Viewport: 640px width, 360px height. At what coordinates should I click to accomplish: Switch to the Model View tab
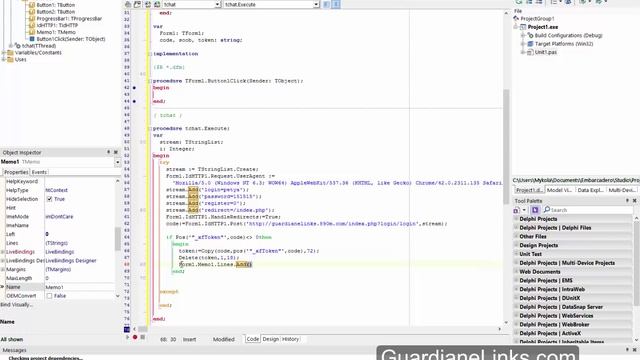click(x=559, y=190)
